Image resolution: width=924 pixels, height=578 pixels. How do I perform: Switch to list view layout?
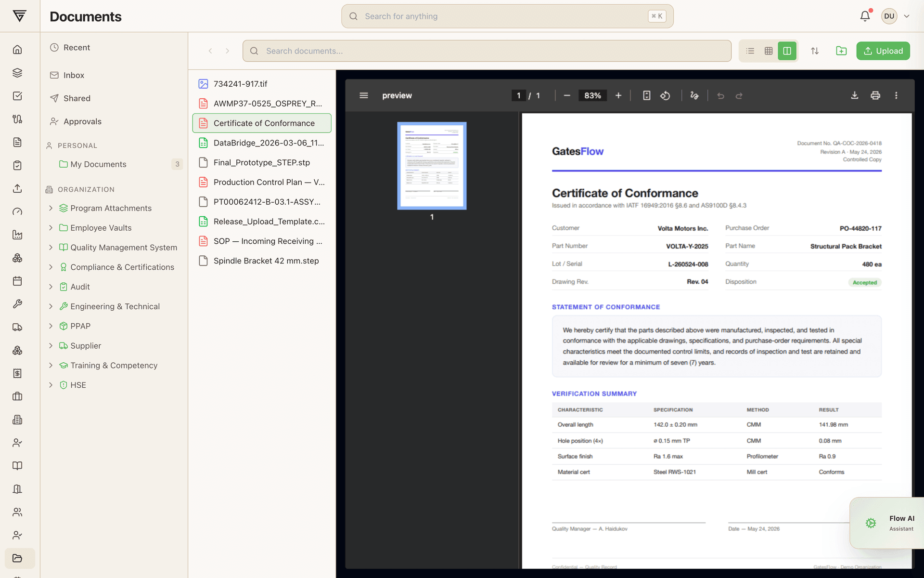pyautogui.click(x=750, y=51)
